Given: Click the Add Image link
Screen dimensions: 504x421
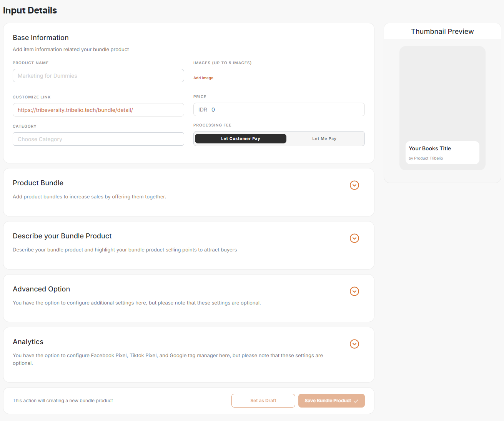Looking at the screenshot, I should coord(203,78).
